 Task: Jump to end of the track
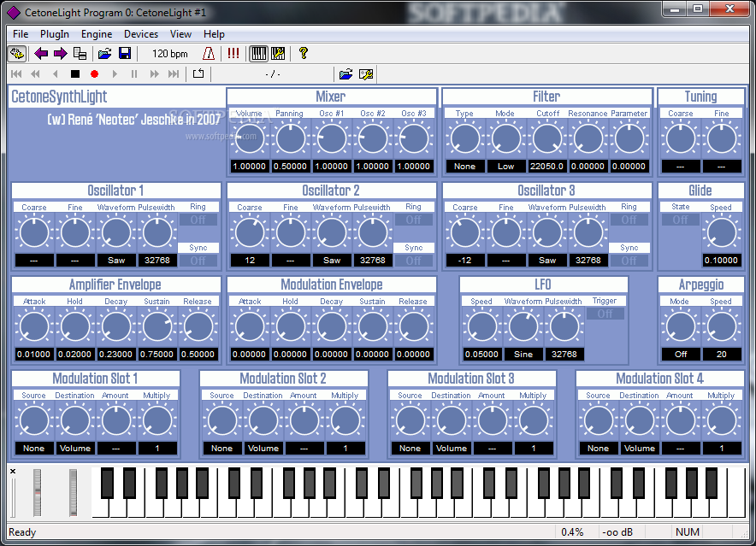click(x=174, y=73)
